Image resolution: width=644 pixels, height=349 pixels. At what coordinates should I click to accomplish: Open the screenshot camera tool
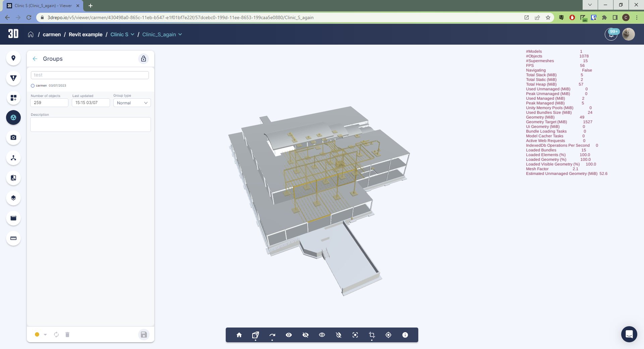point(13,138)
